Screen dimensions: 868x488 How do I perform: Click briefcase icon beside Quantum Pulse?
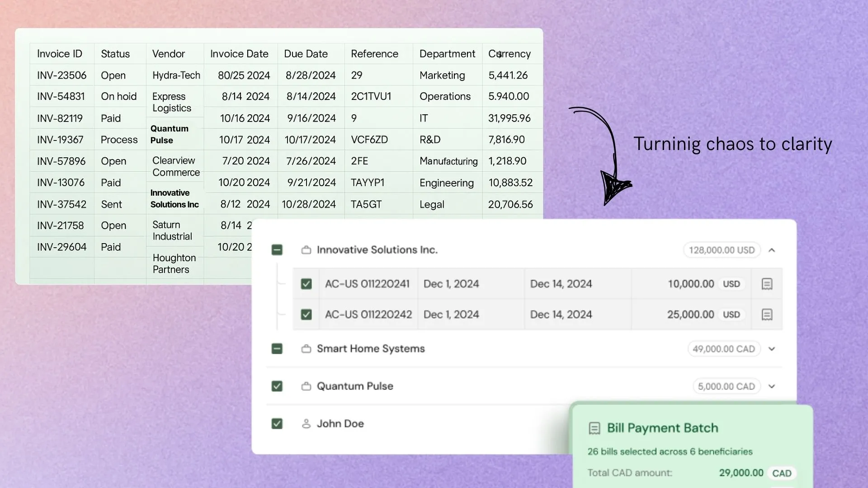pos(306,386)
